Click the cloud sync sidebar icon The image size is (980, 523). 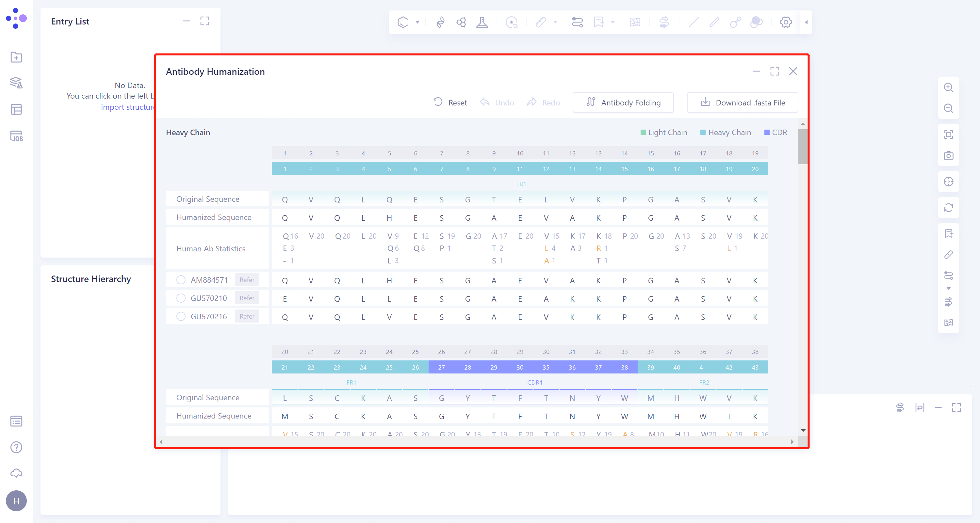16,473
